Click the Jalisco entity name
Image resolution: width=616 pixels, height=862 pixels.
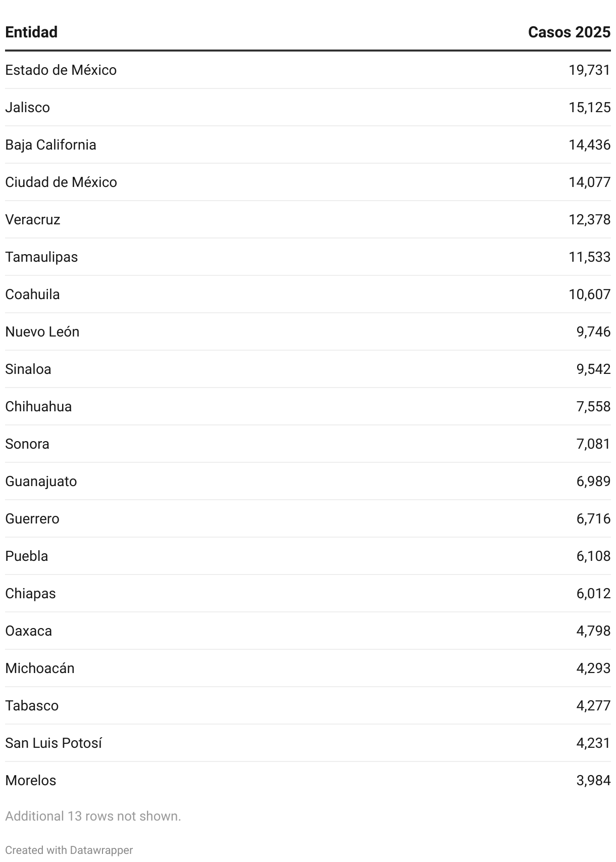[x=28, y=108]
